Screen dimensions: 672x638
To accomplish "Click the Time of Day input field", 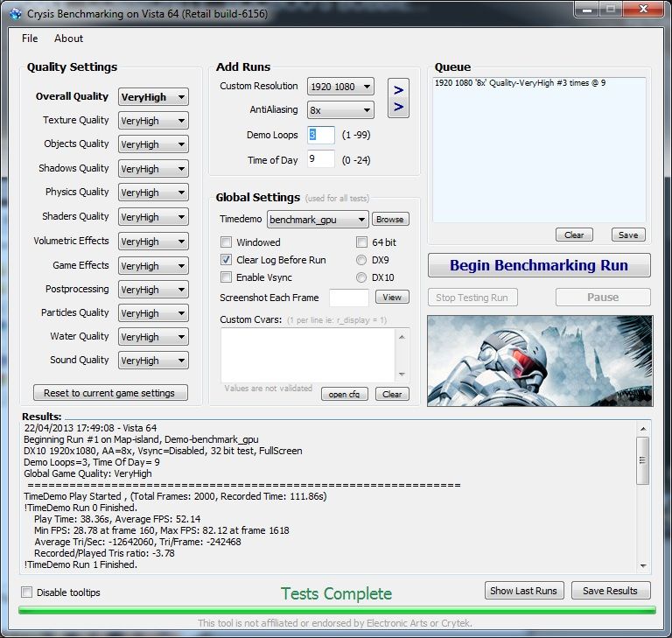I will (320, 159).
